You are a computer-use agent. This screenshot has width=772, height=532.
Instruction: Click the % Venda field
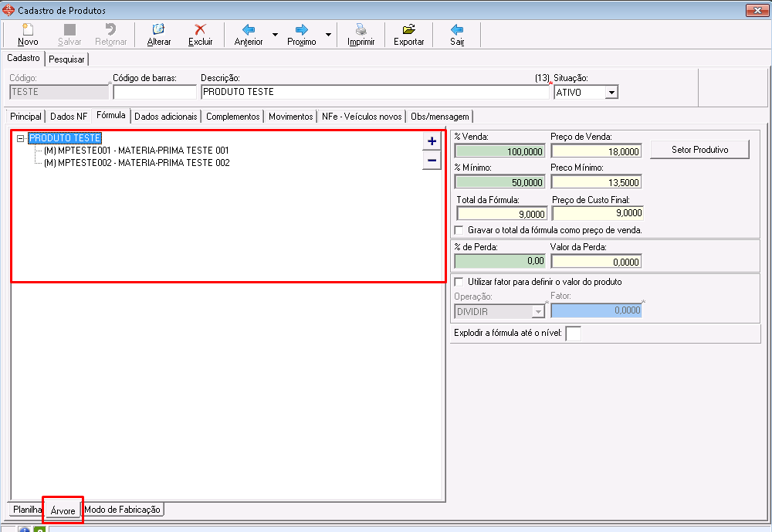(499, 151)
